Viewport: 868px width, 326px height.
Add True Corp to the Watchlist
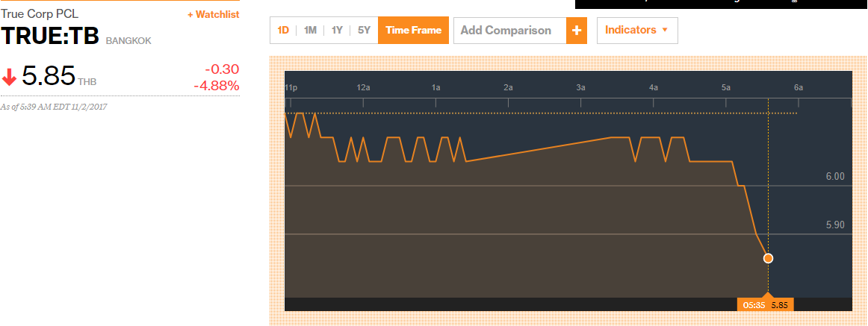213,15
